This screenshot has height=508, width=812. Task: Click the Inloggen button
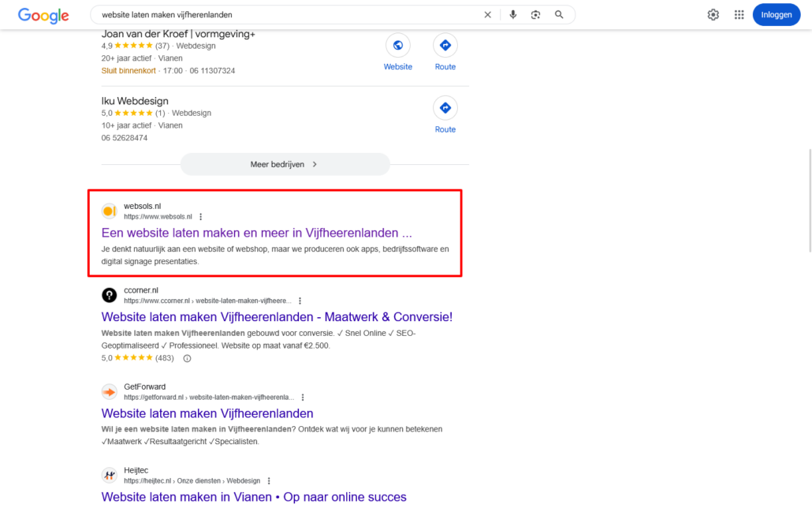tap(776, 15)
